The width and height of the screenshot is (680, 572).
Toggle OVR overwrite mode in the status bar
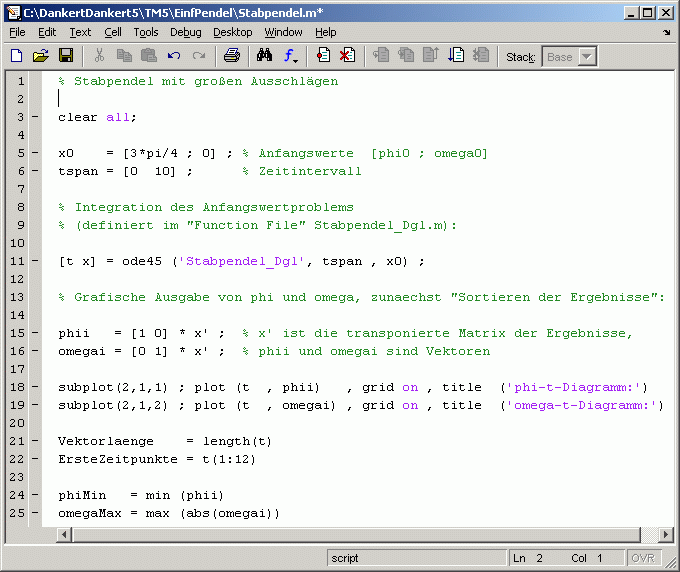click(x=642, y=558)
